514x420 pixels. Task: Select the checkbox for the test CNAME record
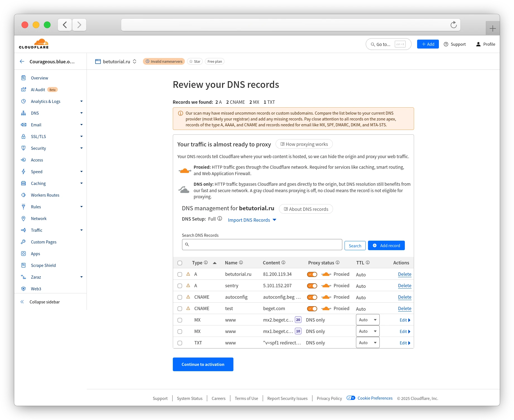[x=180, y=308]
